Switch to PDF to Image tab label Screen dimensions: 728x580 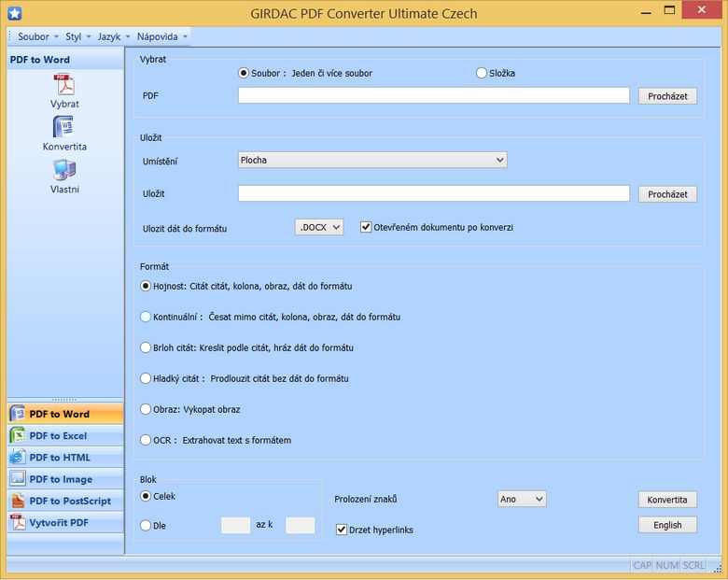coord(61,479)
